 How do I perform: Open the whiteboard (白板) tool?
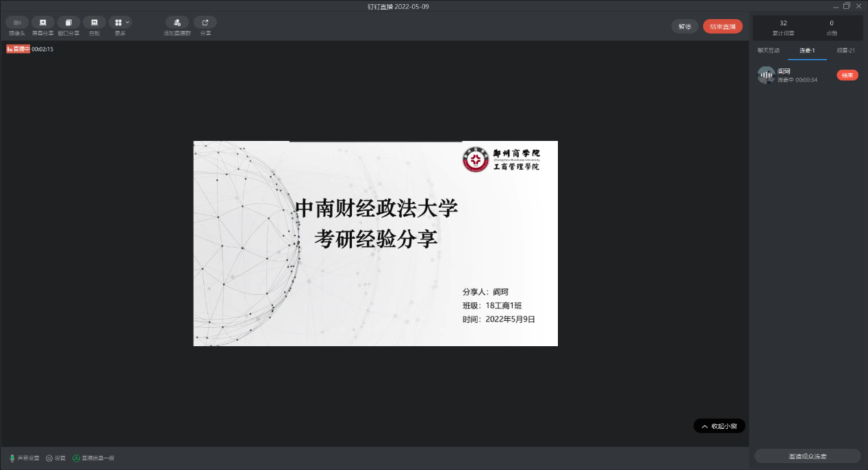pyautogui.click(x=94, y=23)
